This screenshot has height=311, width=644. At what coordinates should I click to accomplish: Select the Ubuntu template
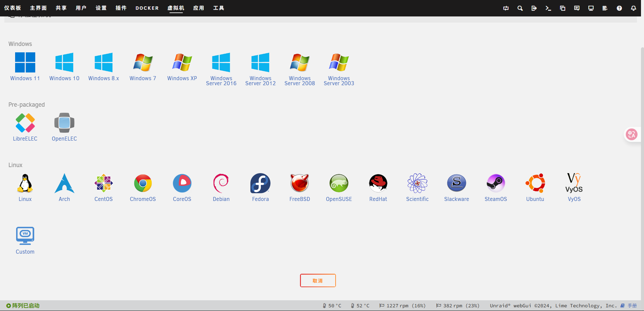click(x=535, y=188)
